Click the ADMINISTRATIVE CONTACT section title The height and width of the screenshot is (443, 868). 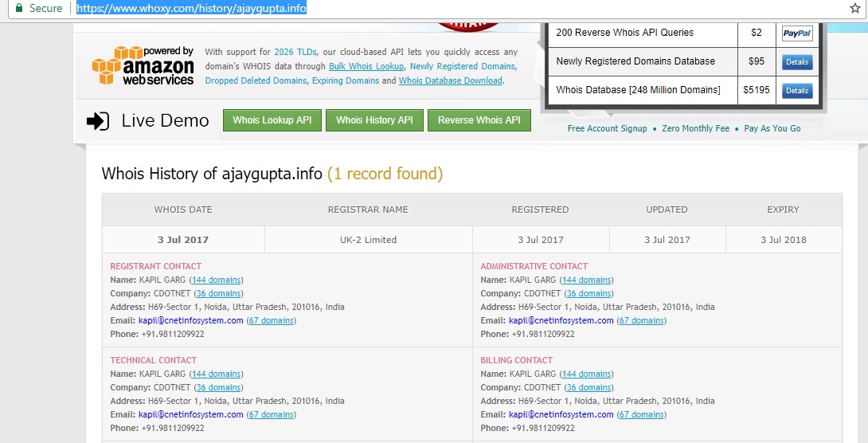[534, 266]
